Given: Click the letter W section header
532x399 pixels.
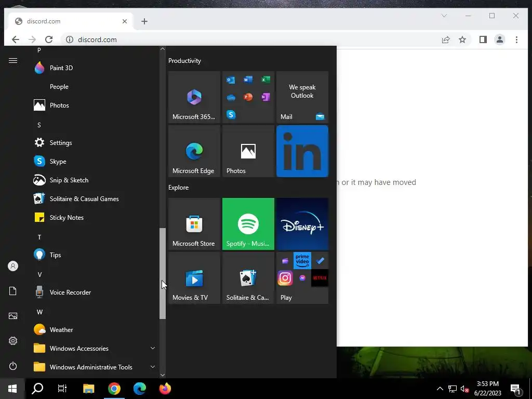Looking at the screenshot, I should [x=39, y=312].
